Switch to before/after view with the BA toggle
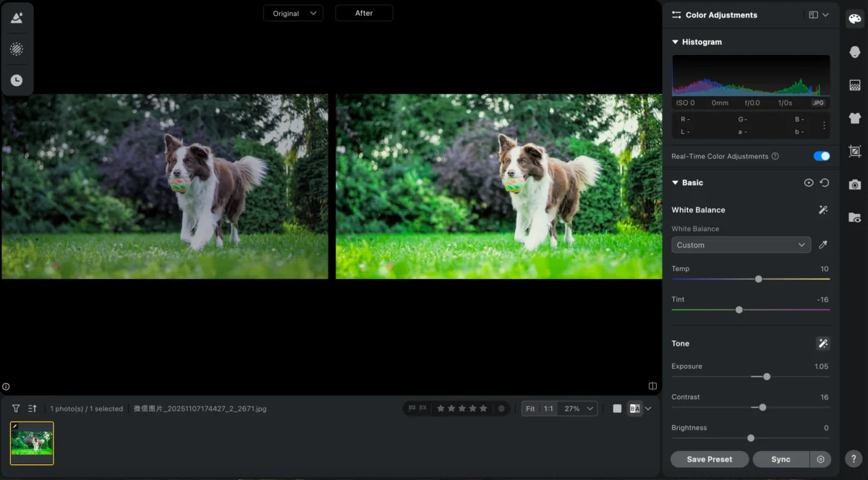The width and height of the screenshot is (868, 480). tap(634, 408)
